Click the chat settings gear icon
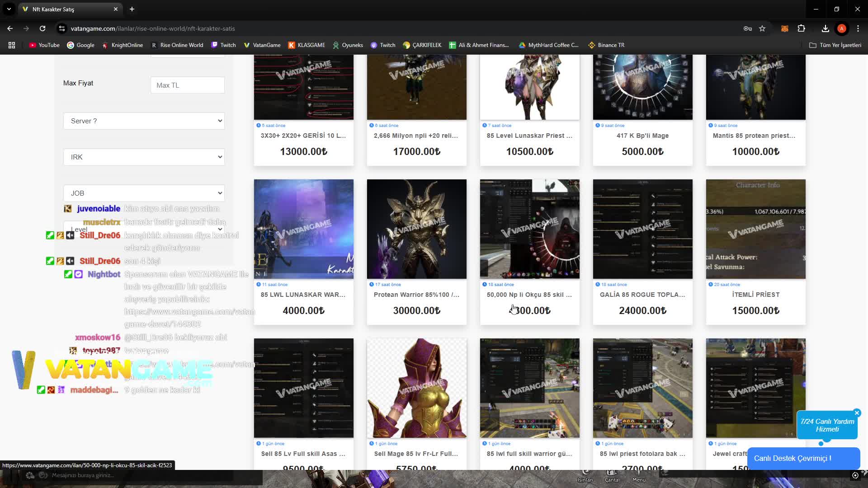Viewport: 868px width, 488px height. click(x=30, y=475)
